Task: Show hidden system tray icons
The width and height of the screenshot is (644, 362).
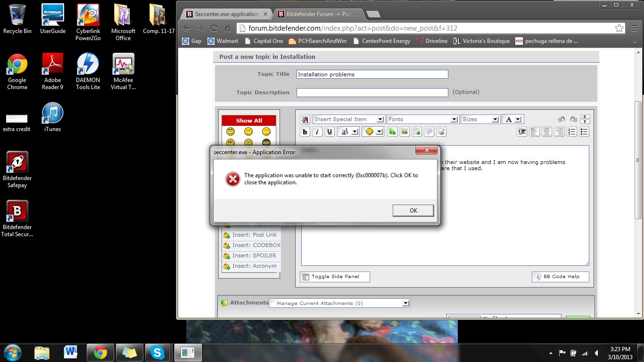Action: click(551, 353)
